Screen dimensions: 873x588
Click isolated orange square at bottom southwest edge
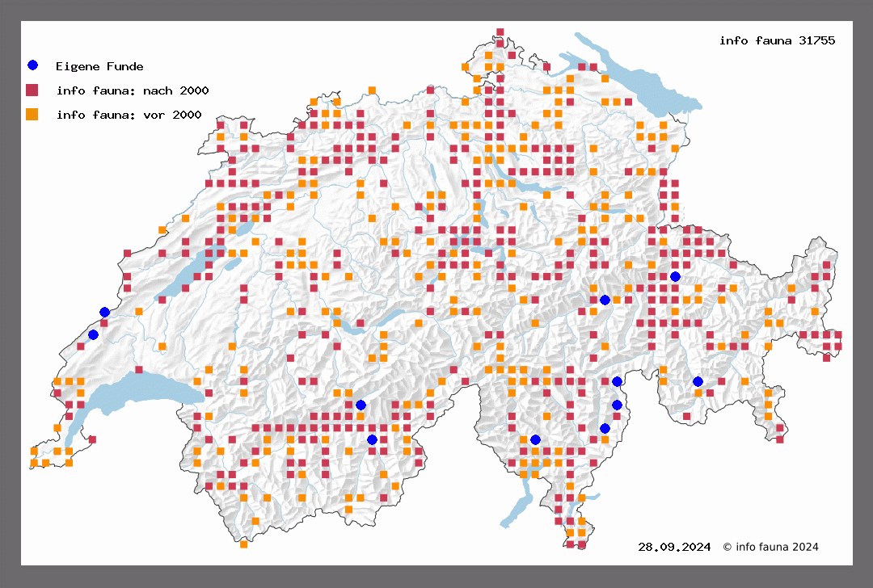(244, 544)
